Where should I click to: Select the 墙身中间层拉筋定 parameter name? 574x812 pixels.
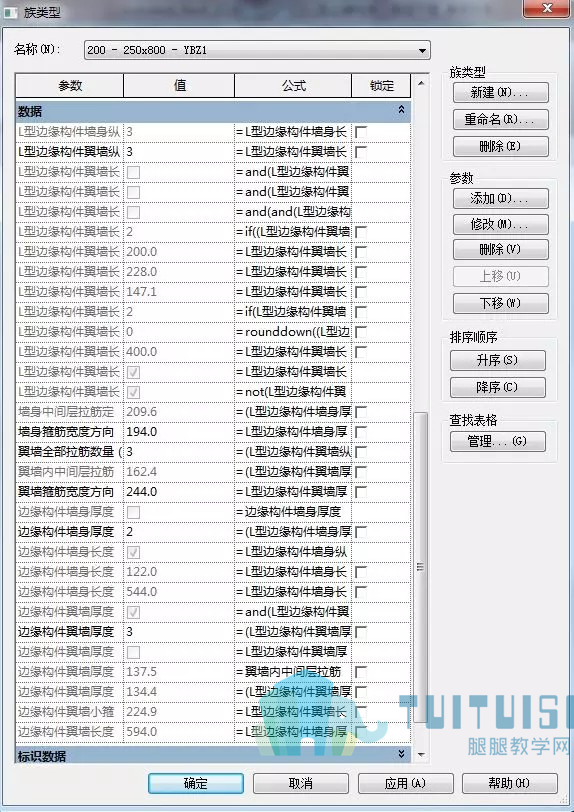[x=69, y=412]
